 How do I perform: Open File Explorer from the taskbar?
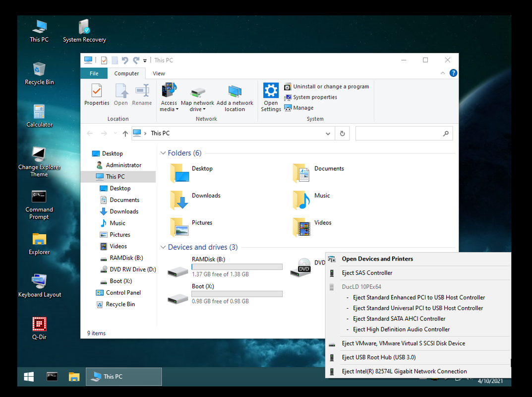tap(74, 377)
